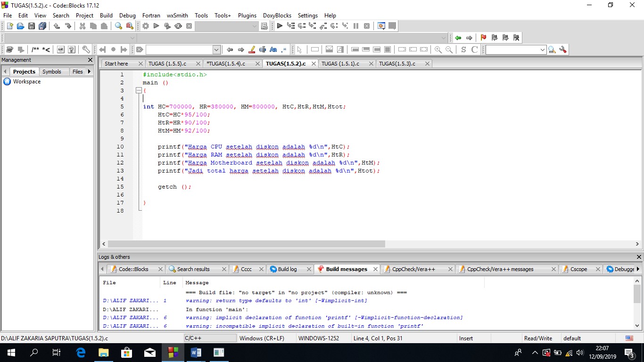
Task: Click the Code completion search magnifier icon
Action: 552,49
